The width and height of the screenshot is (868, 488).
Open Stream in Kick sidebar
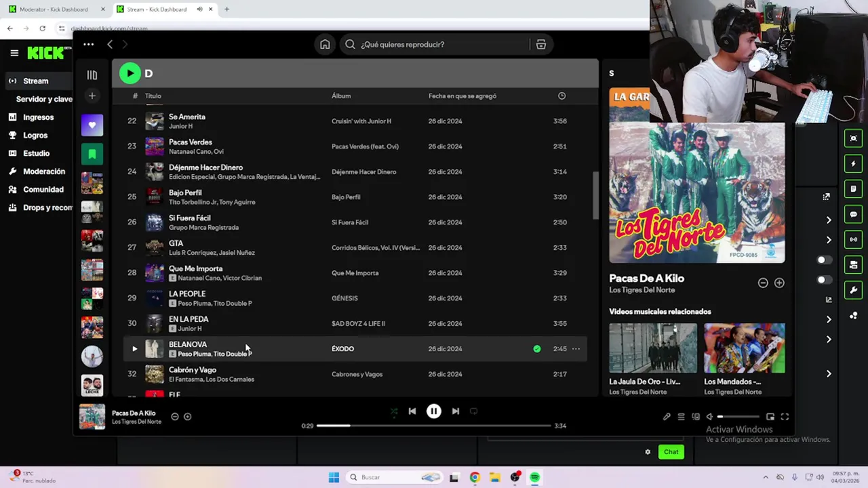pyautogui.click(x=36, y=81)
